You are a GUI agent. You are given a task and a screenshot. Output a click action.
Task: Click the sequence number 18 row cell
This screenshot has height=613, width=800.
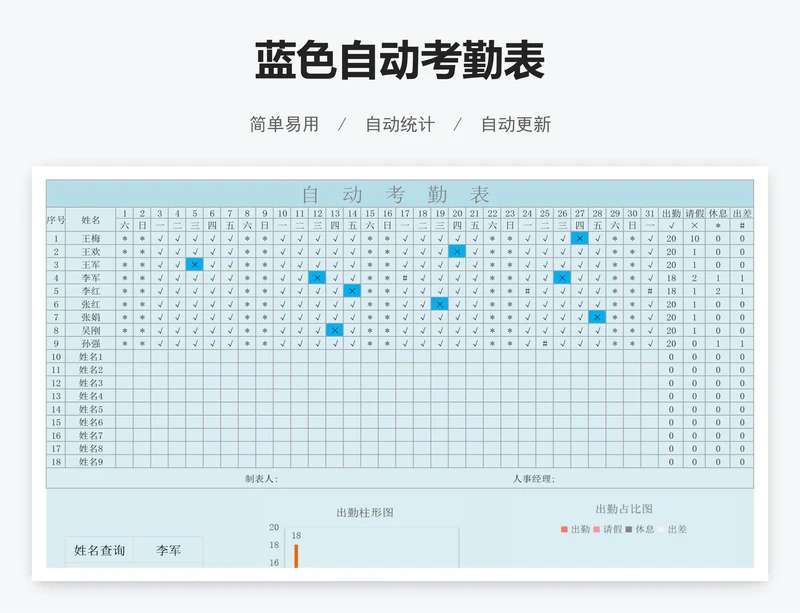[56, 462]
